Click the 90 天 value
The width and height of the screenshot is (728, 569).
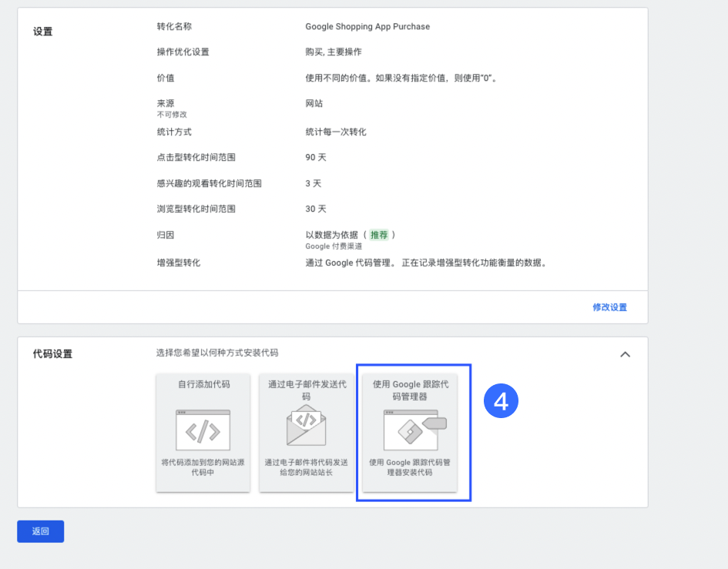316,157
